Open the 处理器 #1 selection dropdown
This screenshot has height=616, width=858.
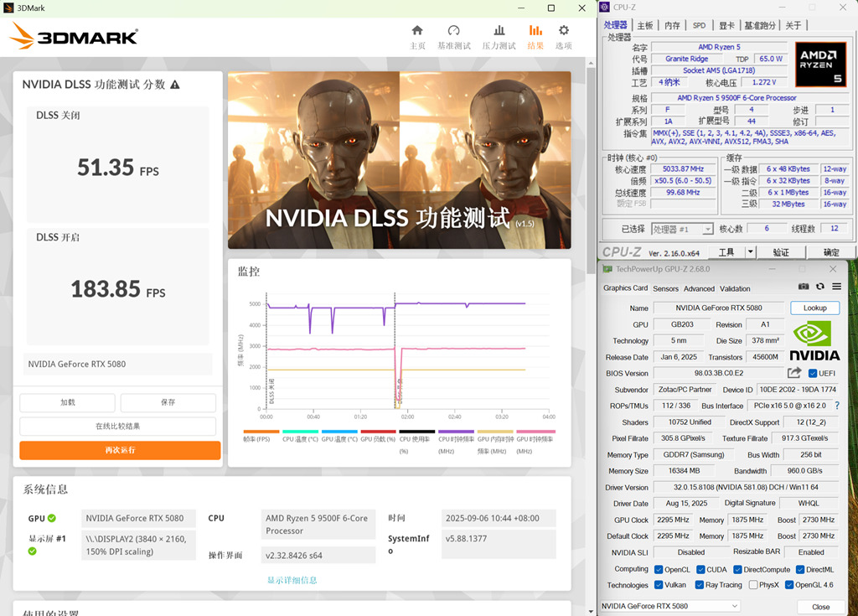[x=682, y=229]
